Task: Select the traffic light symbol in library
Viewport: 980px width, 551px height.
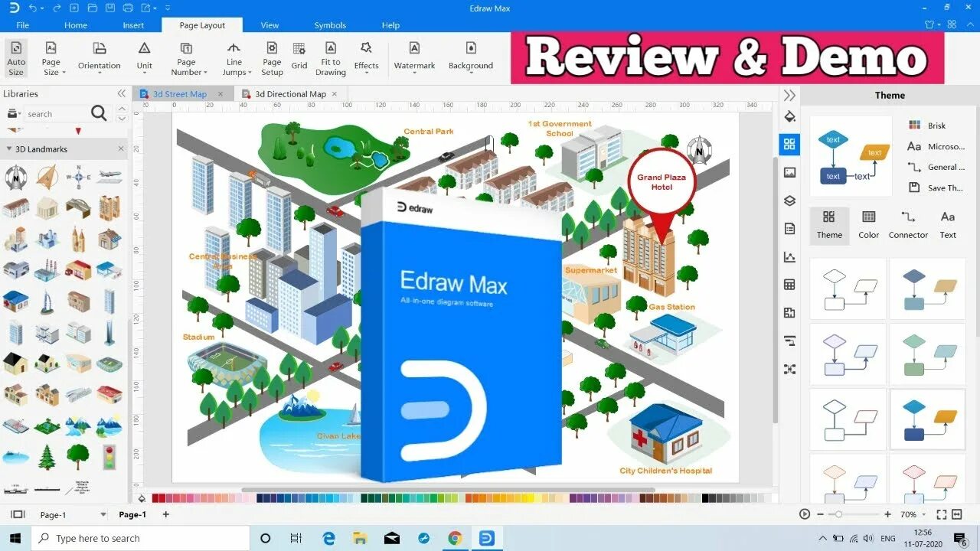Action: pyautogui.click(x=109, y=457)
